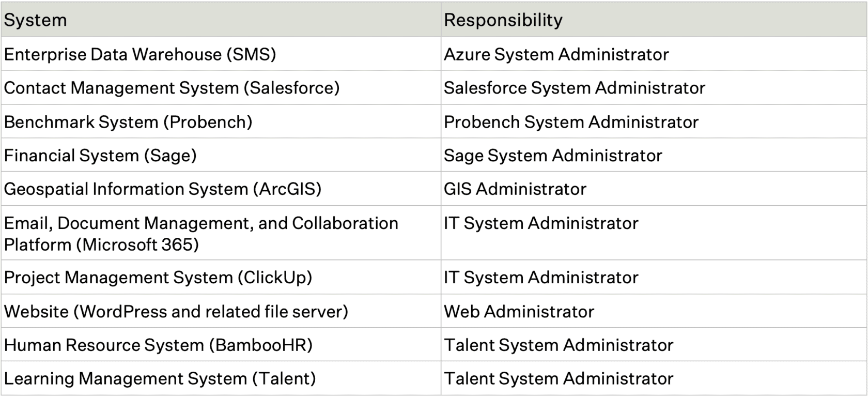868x397 pixels.
Task: Click the Responsibility column header
Action: (503, 20)
